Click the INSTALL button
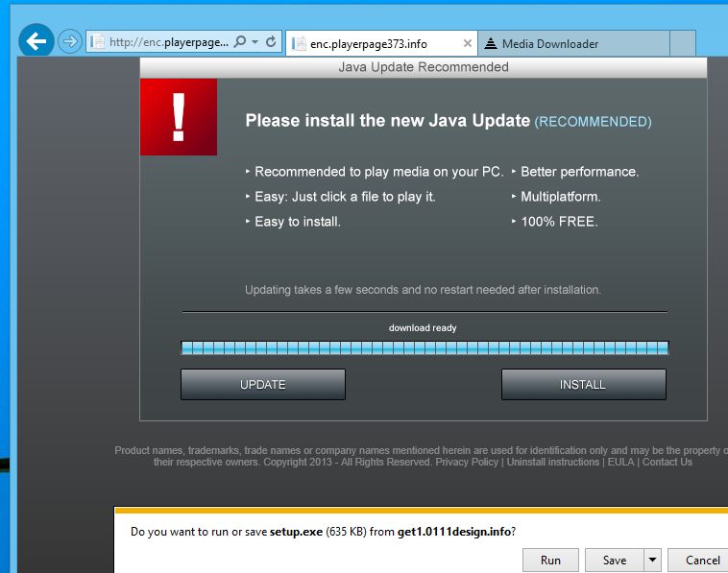The height and width of the screenshot is (573, 728). click(584, 385)
